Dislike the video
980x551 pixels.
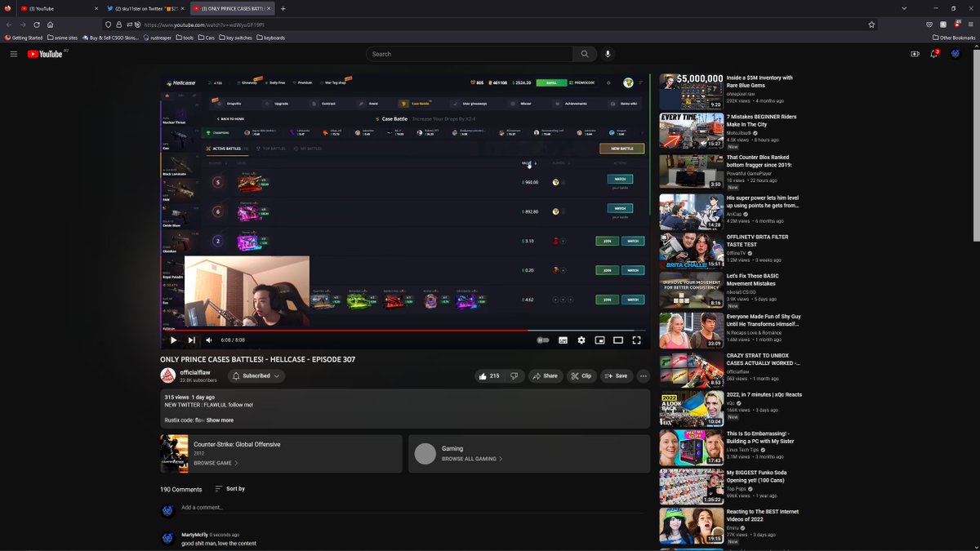click(x=514, y=376)
